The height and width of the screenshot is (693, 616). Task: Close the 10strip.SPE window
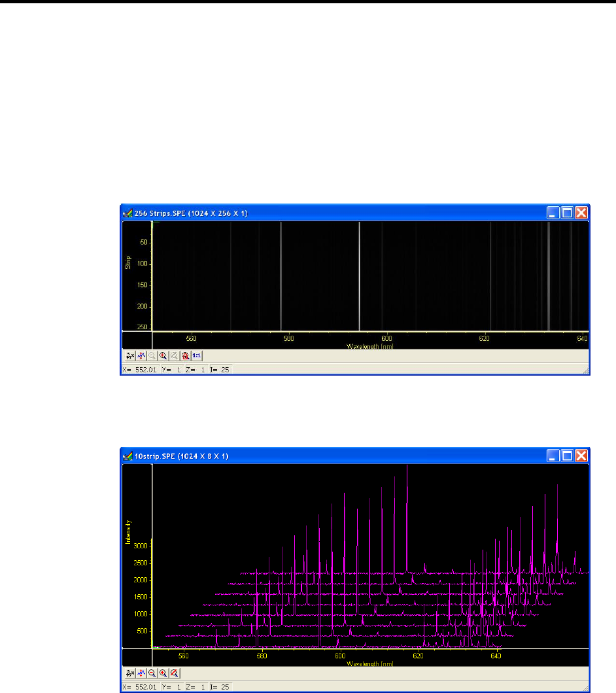tap(581, 455)
